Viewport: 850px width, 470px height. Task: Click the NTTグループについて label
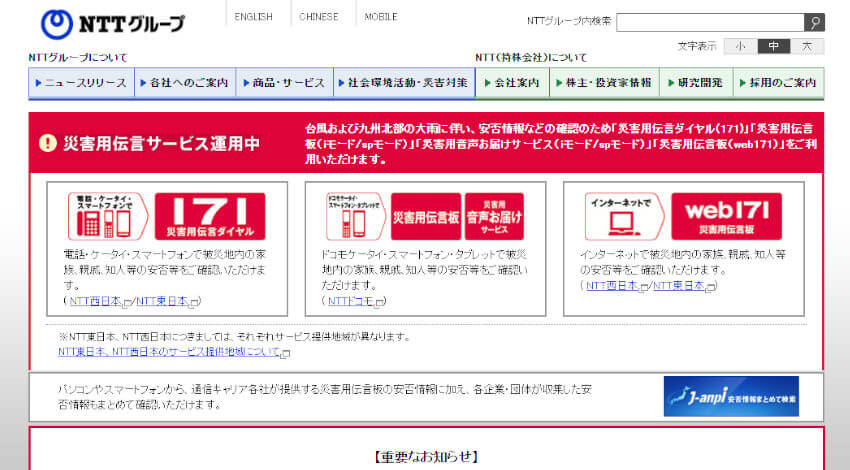point(78,57)
